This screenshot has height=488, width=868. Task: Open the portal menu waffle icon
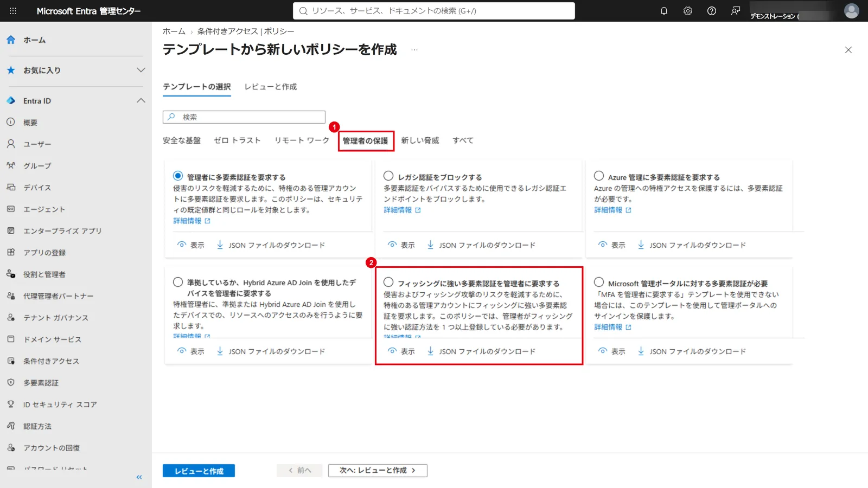pos(13,11)
